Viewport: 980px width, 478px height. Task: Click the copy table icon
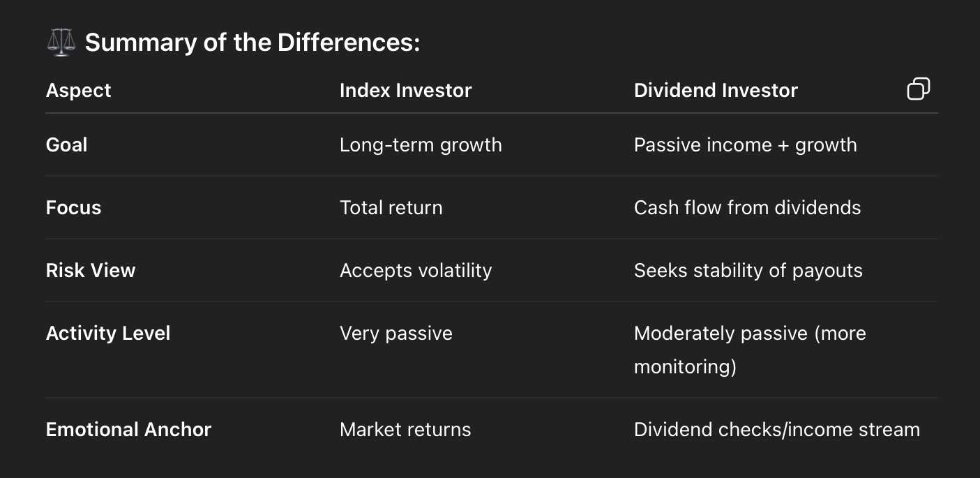918,89
